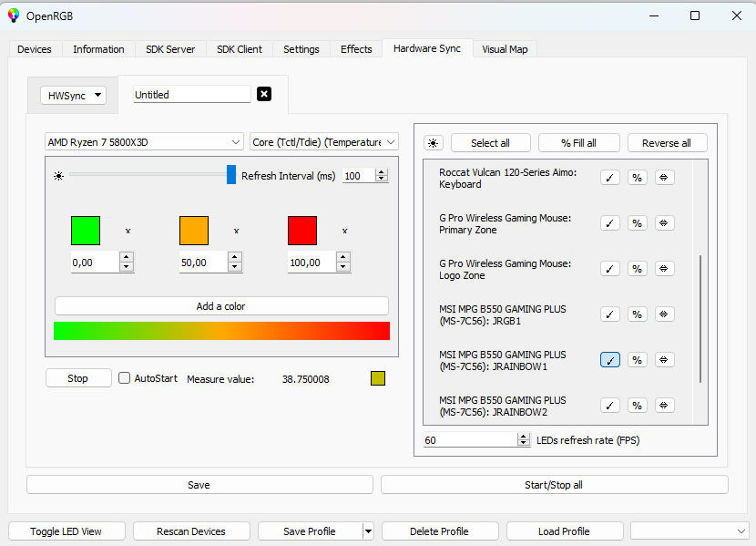Viewport: 756px width, 546px height.
Task: Open the green color swatch picker
Action: (86, 231)
